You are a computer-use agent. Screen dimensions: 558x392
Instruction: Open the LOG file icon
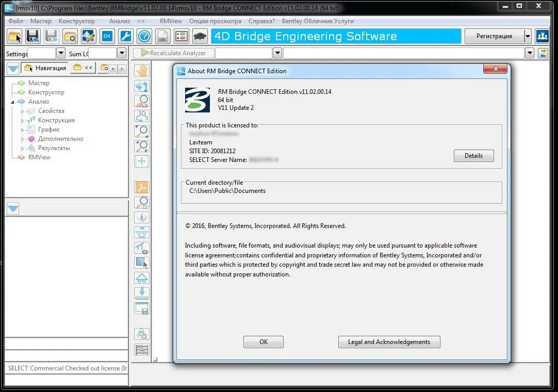click(162, 36)
